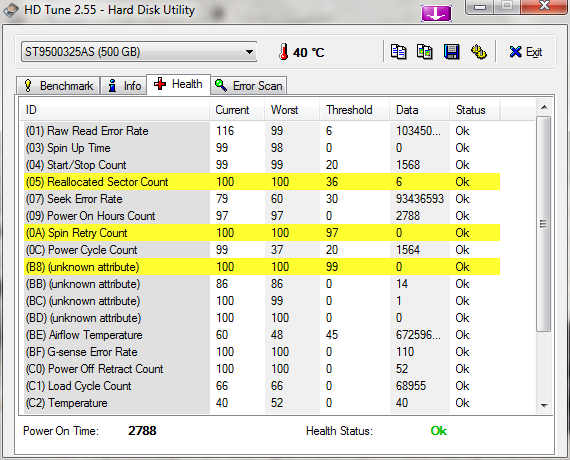This screenshot has width=570, height=460.
Task: Click the purple download arrow button
Action: pos(436,13)
